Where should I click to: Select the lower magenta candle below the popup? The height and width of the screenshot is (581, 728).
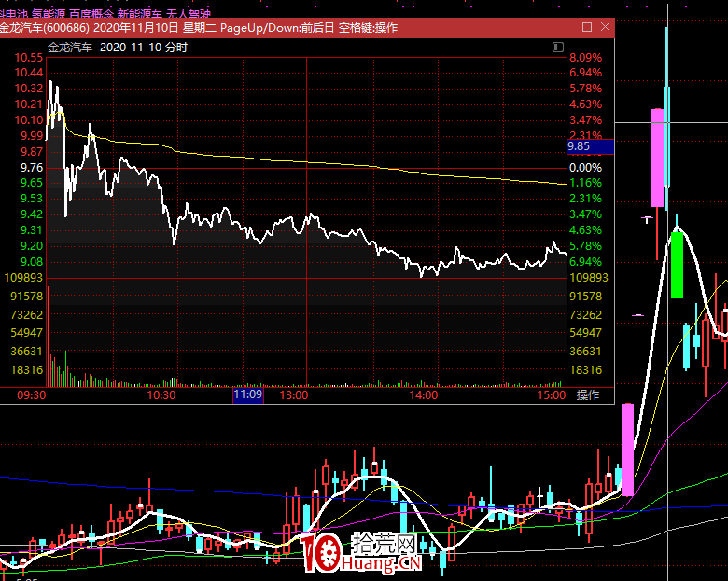click(628, 450)
